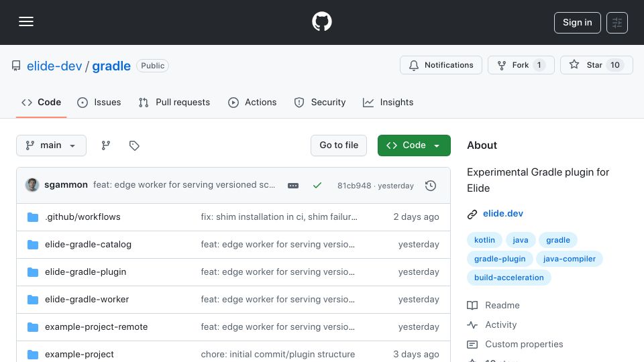Switch to the Insights tab

pos(388,102)
